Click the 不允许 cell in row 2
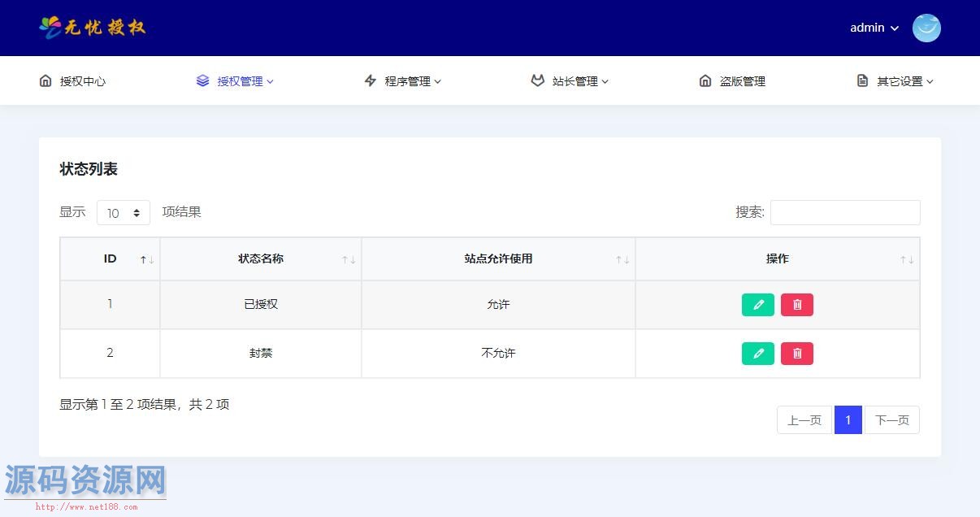 [x=498, y=354]
